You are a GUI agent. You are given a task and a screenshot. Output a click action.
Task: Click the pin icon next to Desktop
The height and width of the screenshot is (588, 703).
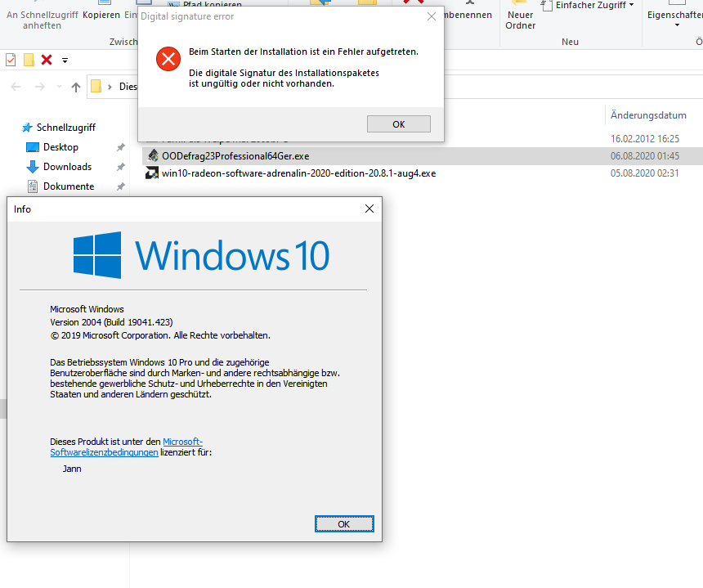[121, 147]
